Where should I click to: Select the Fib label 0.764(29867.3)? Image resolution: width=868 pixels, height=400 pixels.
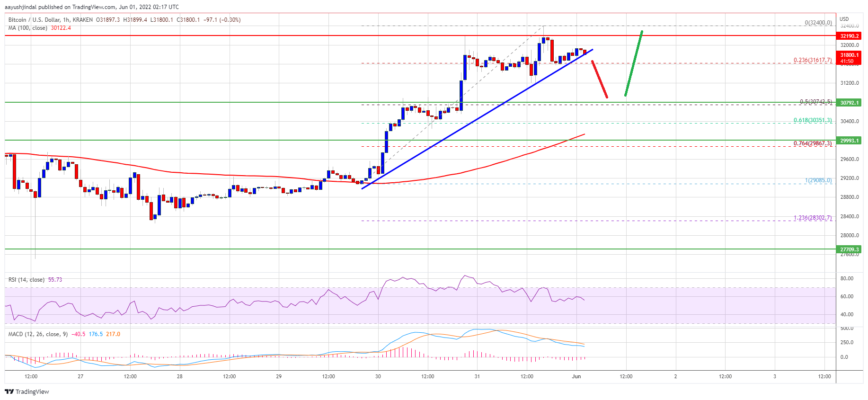click(813, 143)
